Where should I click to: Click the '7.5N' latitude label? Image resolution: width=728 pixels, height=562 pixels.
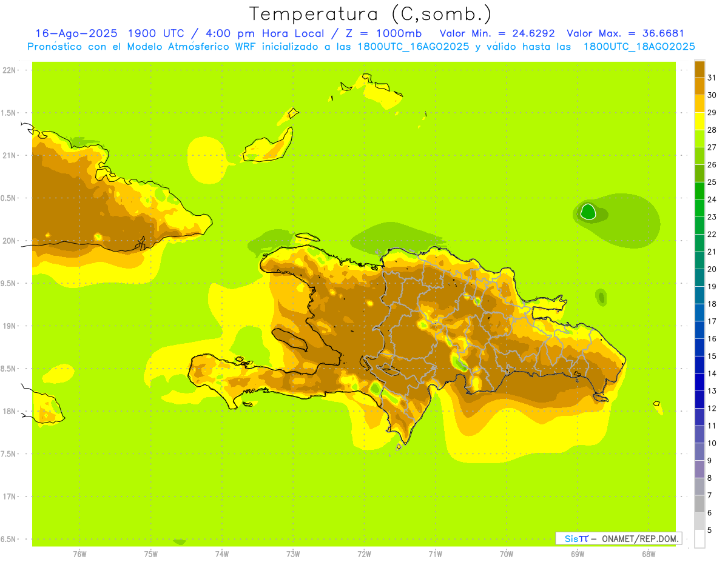coord(9,454)
